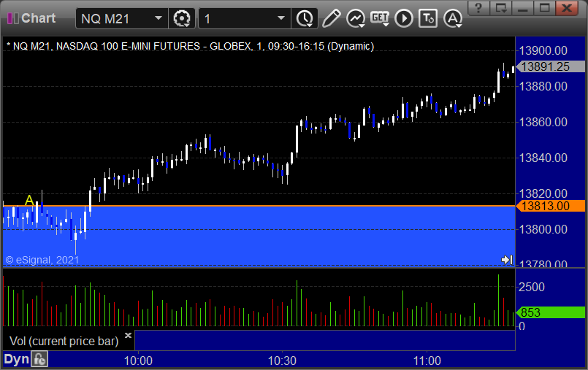Click the 13900.00 price axis label
The width and height of the screenshot is (588, 370).
(543, 50)
